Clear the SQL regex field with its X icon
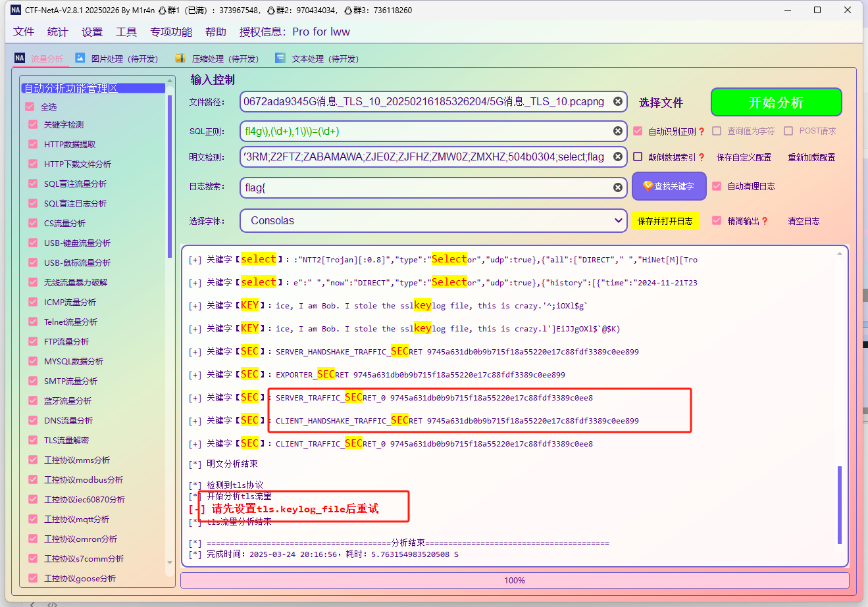The height and width of the screenshot is (607, 868). (617, 131)
